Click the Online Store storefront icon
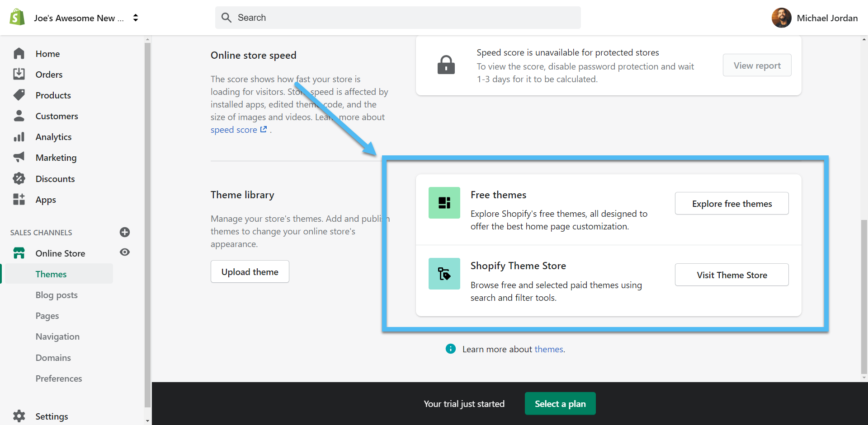Viewport: 868px width, 425px height. click(19, 253)
